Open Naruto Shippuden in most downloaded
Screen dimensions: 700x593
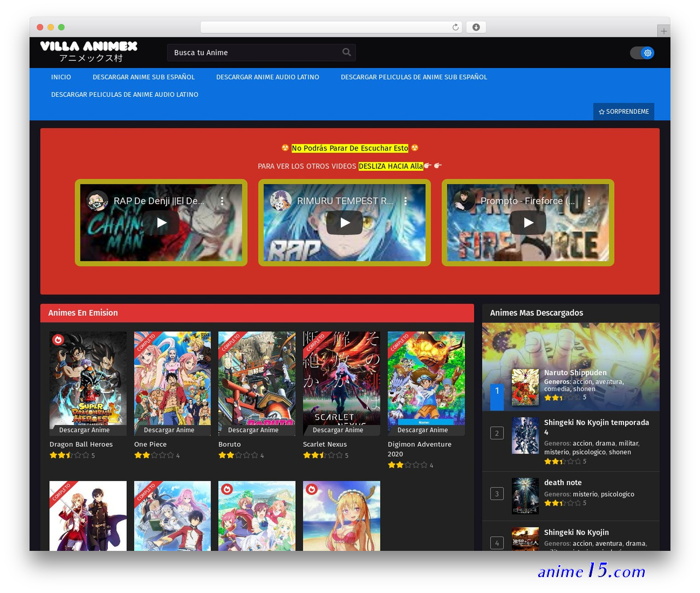pos(575,373)
